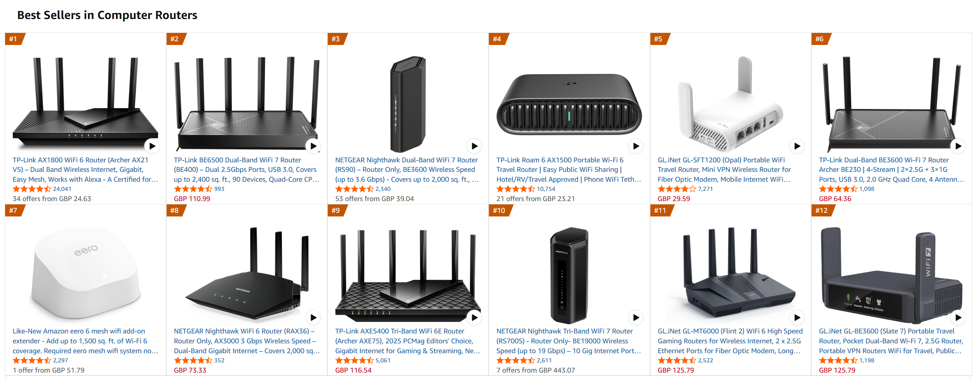The height and width of the screenshot is (381, 980).
Task: Play video for TP-Link Roam 6 router
Action: coord(635,146)
